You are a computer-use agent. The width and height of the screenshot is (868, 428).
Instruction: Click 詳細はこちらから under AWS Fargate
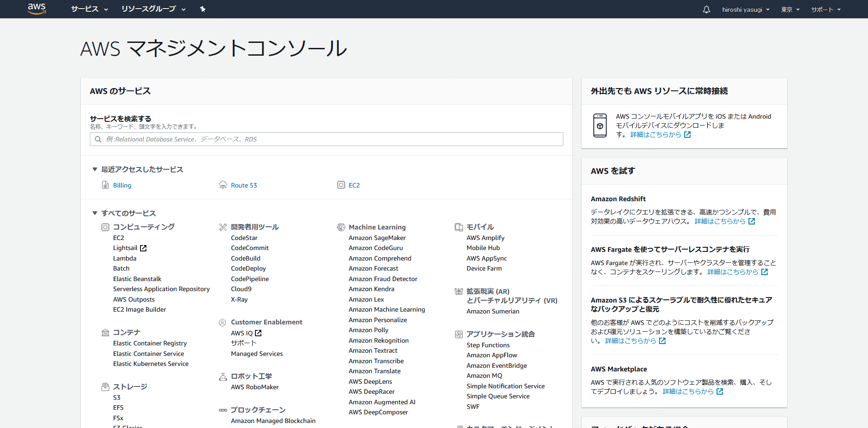pyautogui.click(x=733, y=272)
